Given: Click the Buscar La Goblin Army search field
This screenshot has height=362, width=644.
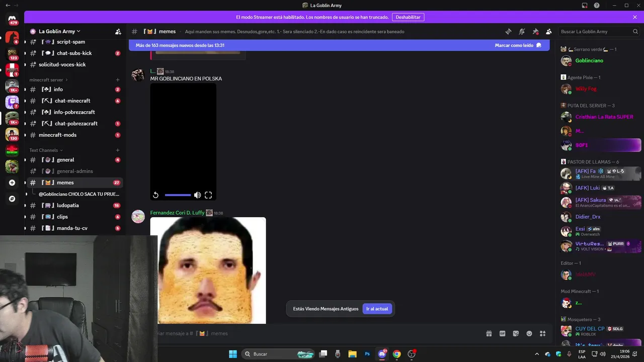Looking at the screenshot, I should (599, 31).
